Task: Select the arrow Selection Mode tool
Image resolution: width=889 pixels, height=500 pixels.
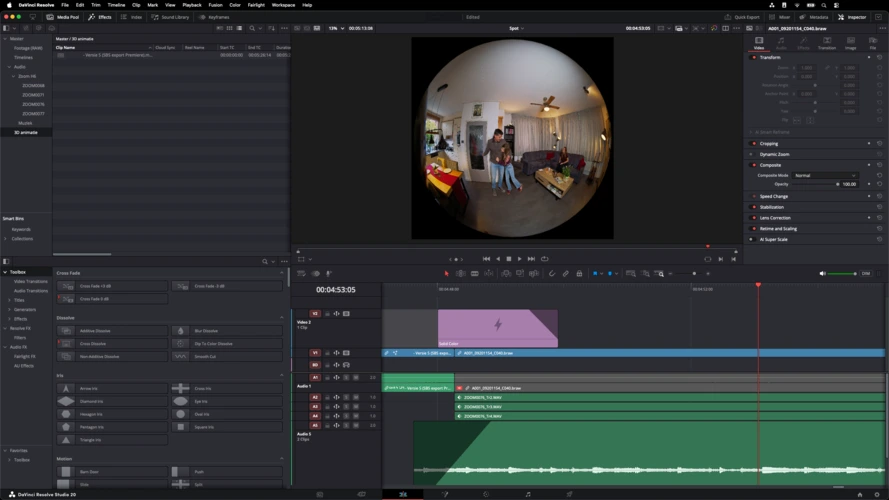Action: [446, 273]
